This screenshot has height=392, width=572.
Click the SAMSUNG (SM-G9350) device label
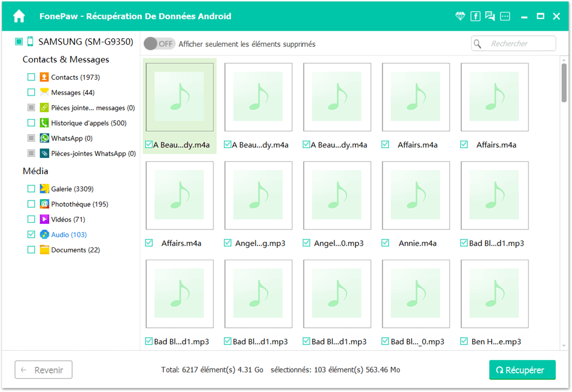[x=85, y=41]
